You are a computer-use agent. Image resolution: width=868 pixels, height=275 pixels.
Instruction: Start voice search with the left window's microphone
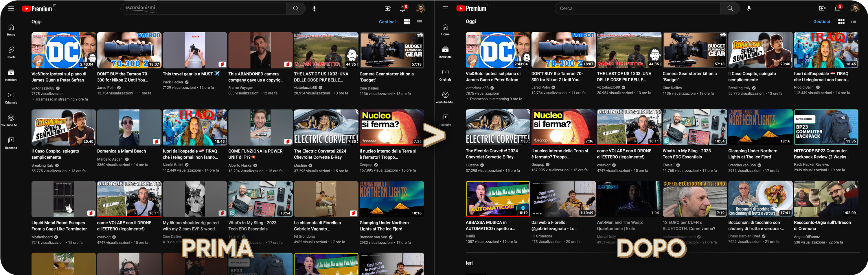pos(314,8)
